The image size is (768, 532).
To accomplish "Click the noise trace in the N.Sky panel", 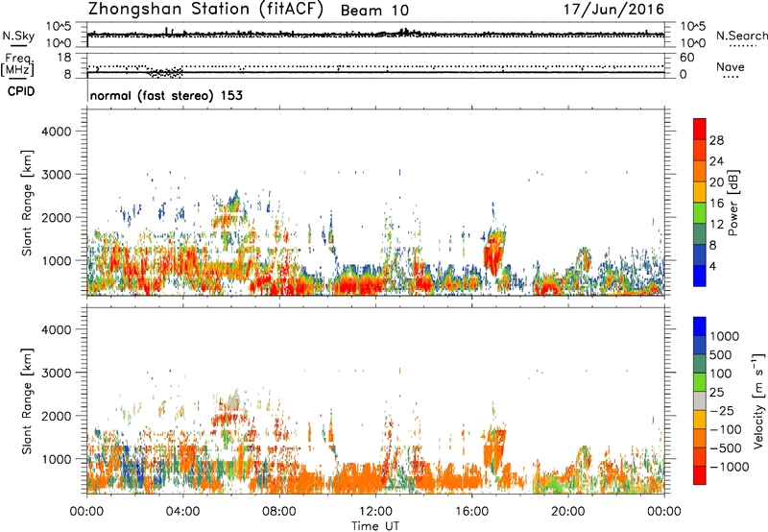I will (x=375, y=35).
